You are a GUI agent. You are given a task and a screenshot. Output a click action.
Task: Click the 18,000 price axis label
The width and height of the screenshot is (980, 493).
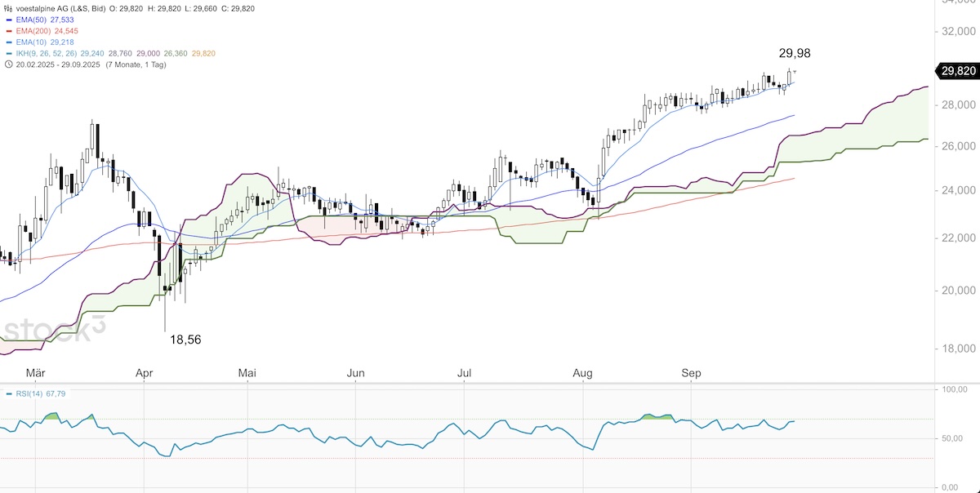[960, 349]
